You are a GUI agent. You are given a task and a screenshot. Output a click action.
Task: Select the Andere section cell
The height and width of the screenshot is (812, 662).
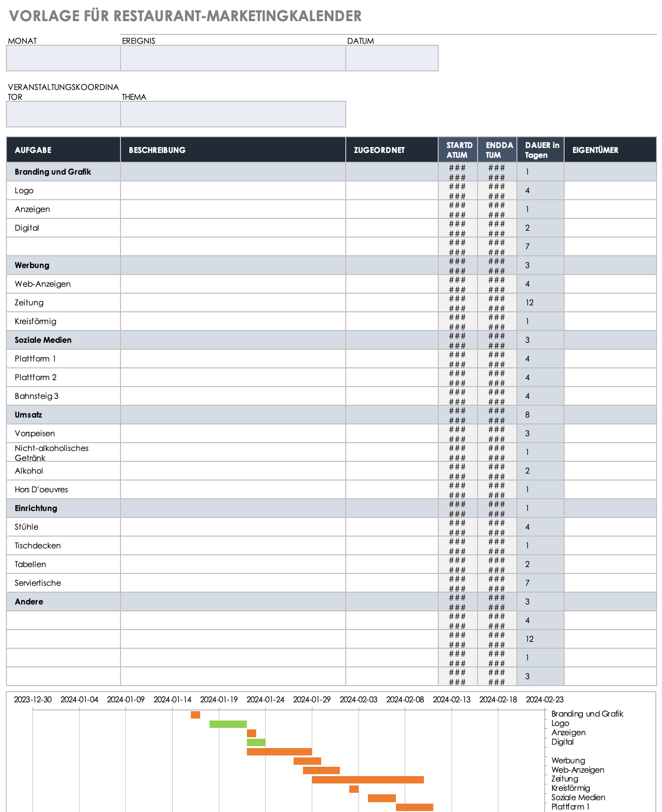[63, 601]
